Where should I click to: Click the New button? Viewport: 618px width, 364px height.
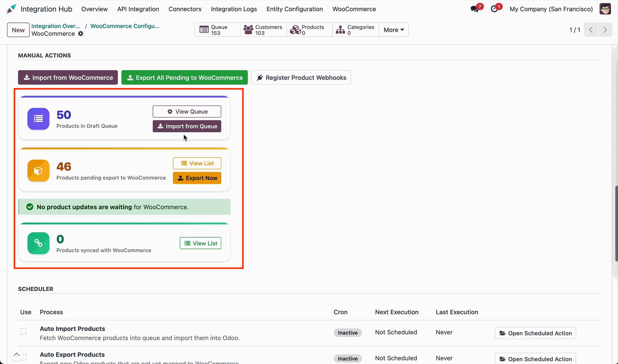click(x=18, y=30)
